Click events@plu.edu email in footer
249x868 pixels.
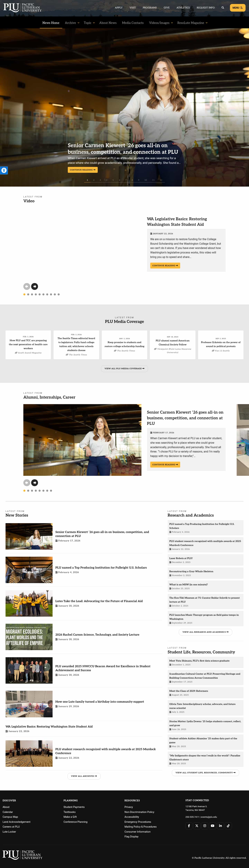[x=209, y=817]
